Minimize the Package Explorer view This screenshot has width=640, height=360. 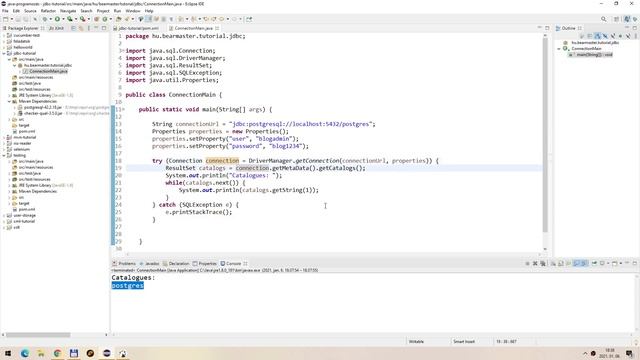96,28
